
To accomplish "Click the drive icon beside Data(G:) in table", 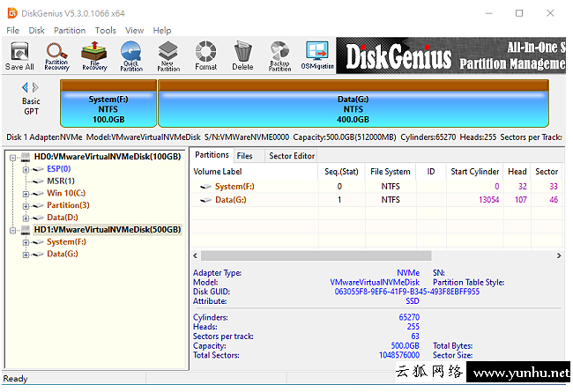I will [205, 200].
